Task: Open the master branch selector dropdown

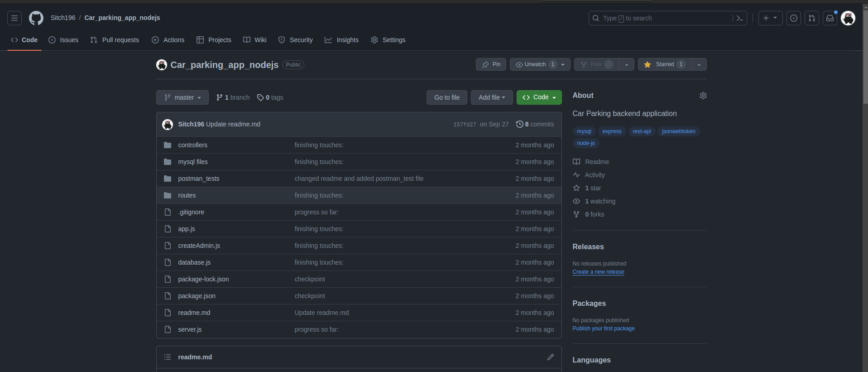Action: (x=182, y=97)
